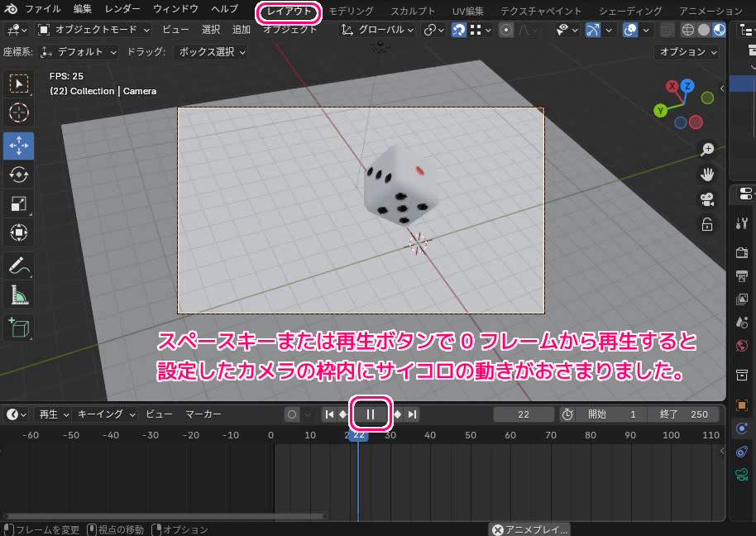The height and width of the screenshot is (536, 756).
Task: Toggle camera view with the camera icon
Action: point(707,199)
